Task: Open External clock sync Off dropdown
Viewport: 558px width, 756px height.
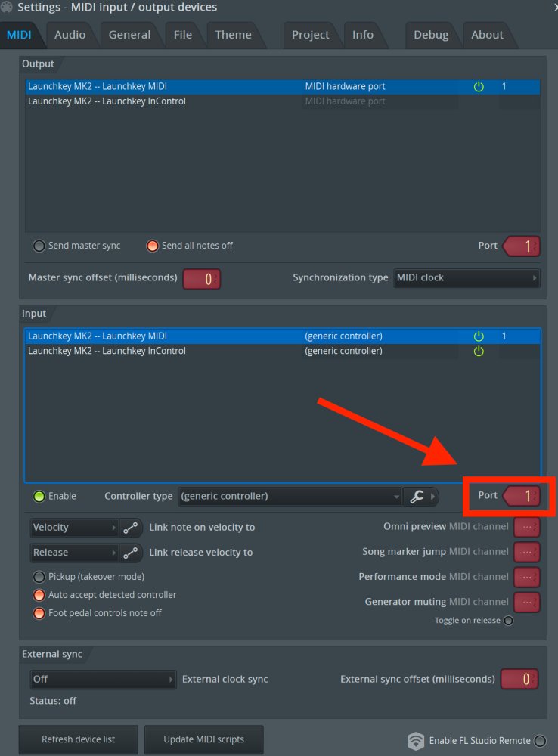Action: pyautogui.click(x=103, y=680)
